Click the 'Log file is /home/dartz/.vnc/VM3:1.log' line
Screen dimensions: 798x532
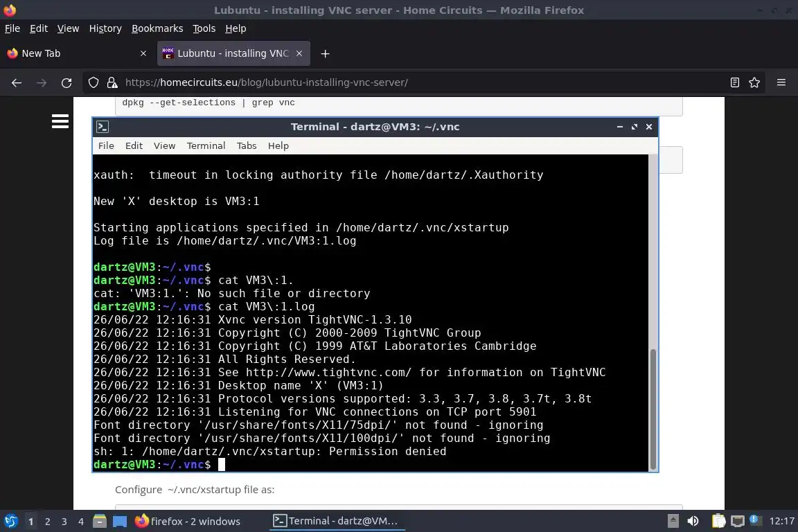click(225, 241)
